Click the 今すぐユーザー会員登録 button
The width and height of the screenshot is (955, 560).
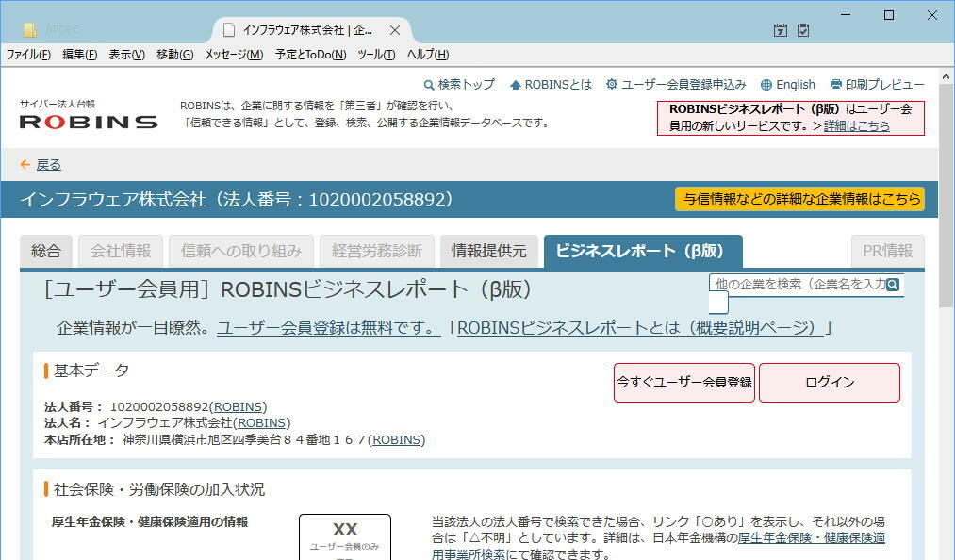pyautogui.click(x=684, y=383)
